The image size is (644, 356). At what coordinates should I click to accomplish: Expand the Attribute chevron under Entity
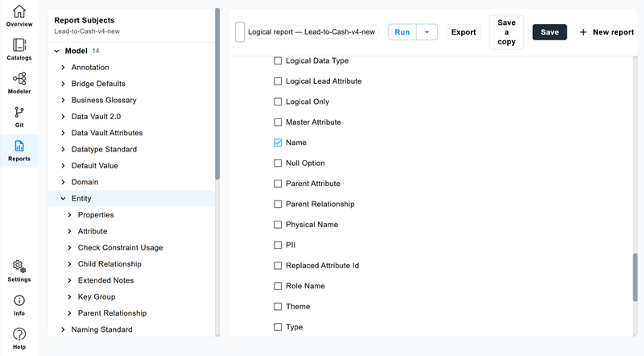point(70,231)
